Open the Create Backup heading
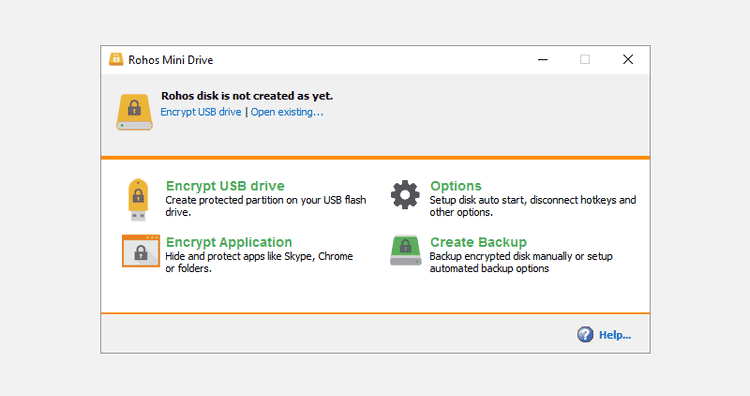The width and height of the screenshot is (750, 396). click(x=478, y=242)
